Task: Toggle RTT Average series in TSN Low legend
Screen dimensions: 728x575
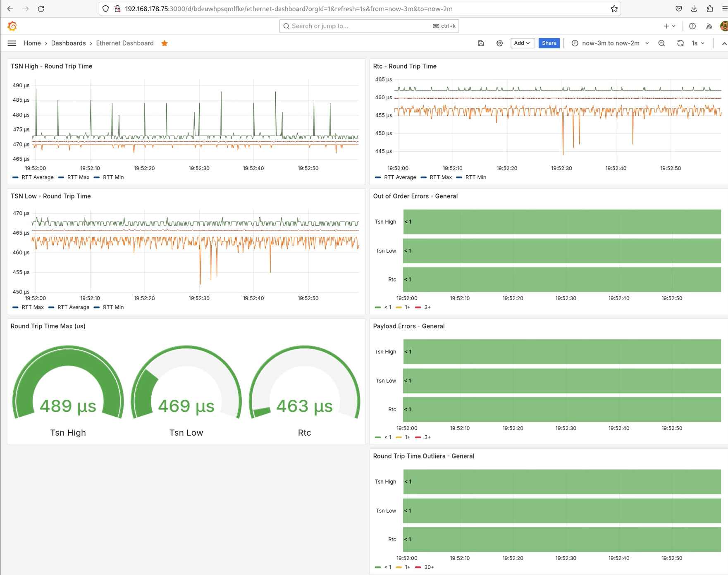Action: [73, 307]
